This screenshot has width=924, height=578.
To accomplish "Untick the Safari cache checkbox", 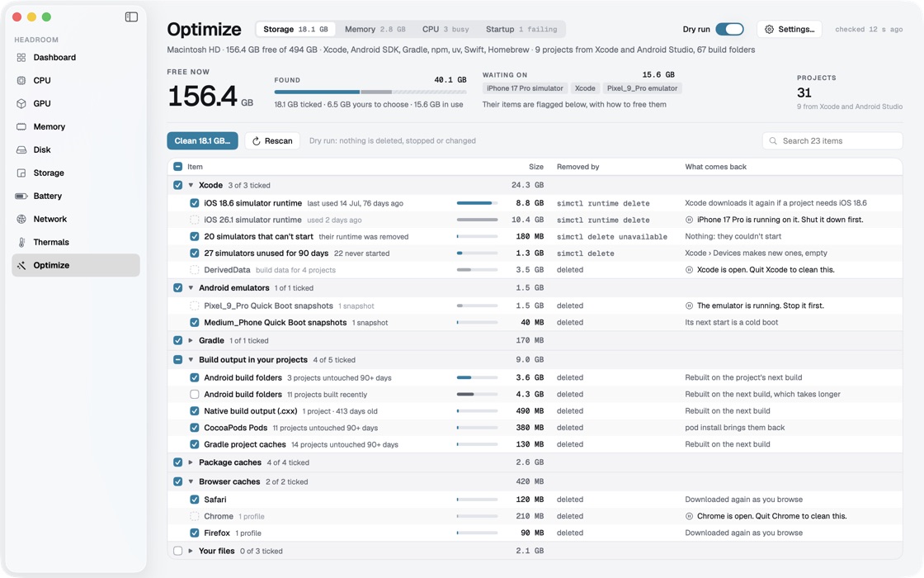I will point(195,500).
